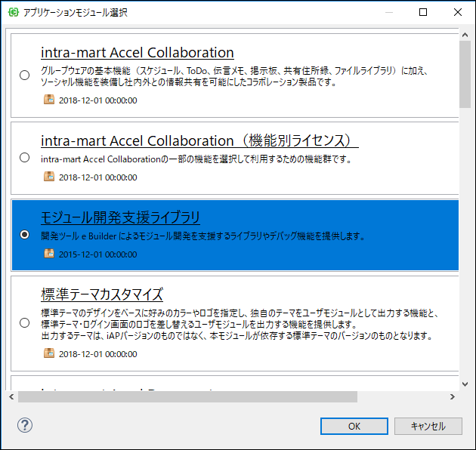The width and height of the screenshot is (476, 450).
Task: Choose the 機能別ライセンス radio button
Action: tap(25, 158)
